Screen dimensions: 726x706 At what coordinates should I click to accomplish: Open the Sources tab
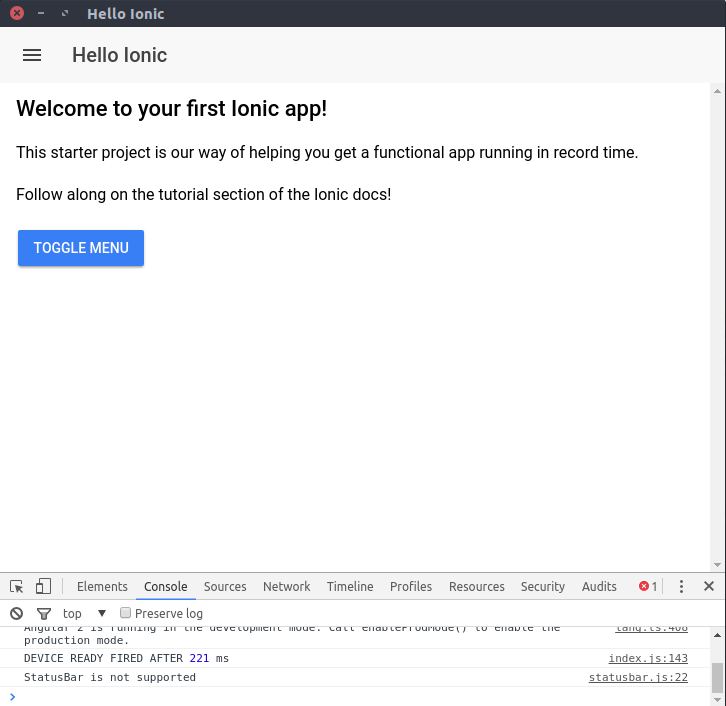click(x=225, y=587)
